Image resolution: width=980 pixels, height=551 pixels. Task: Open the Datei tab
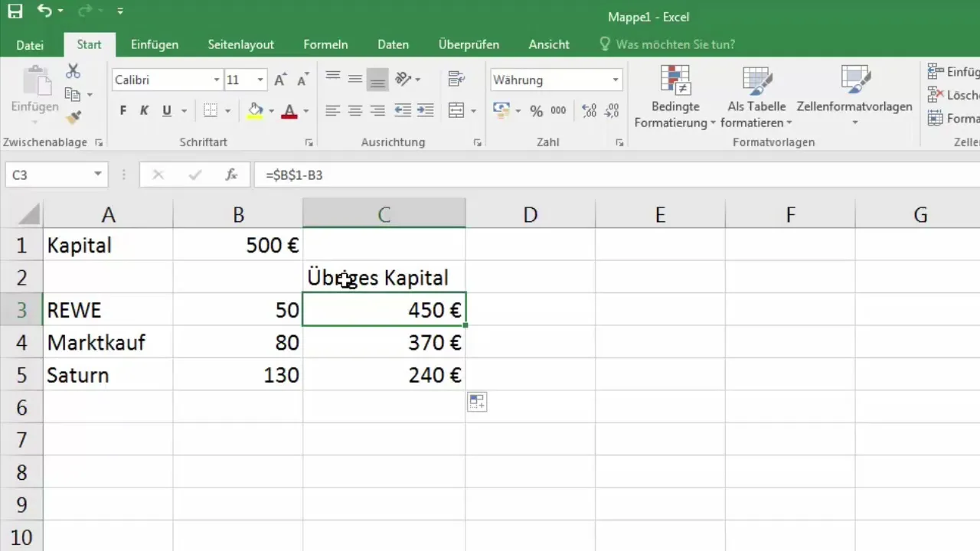tap(30, 45)
